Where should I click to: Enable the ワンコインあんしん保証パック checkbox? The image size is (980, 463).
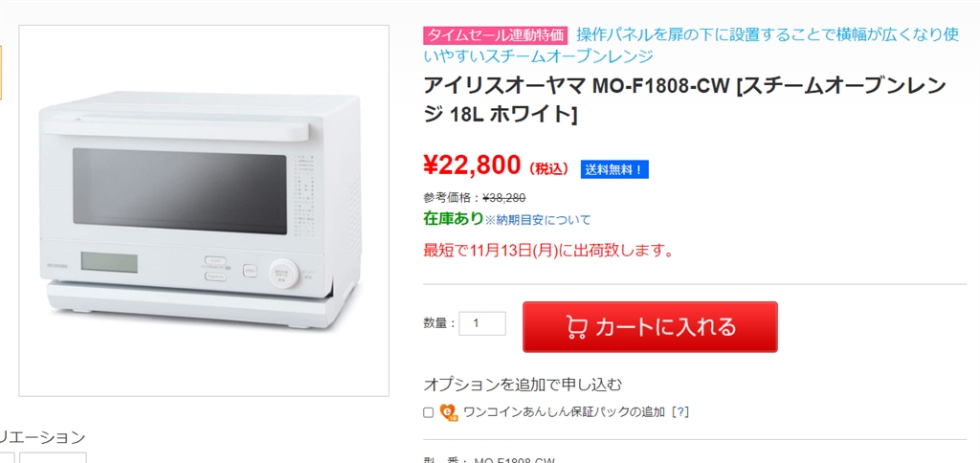tap(429, 412)
